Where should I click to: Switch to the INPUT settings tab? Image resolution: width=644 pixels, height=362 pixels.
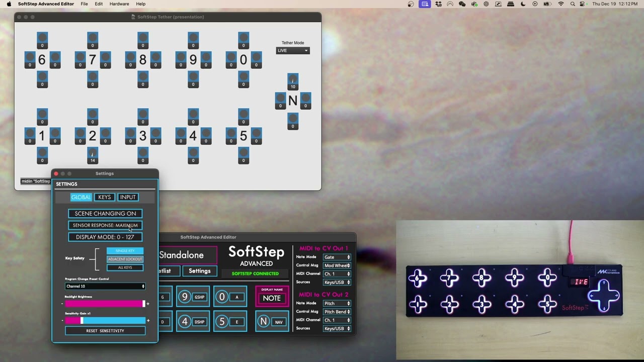pos(128,197)
